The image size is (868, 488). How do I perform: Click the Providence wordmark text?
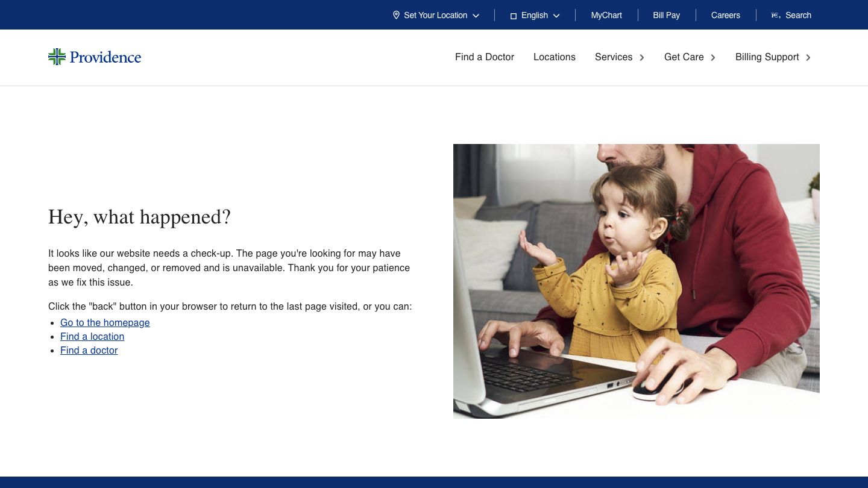pyautogui.click(x=105, y=57)
